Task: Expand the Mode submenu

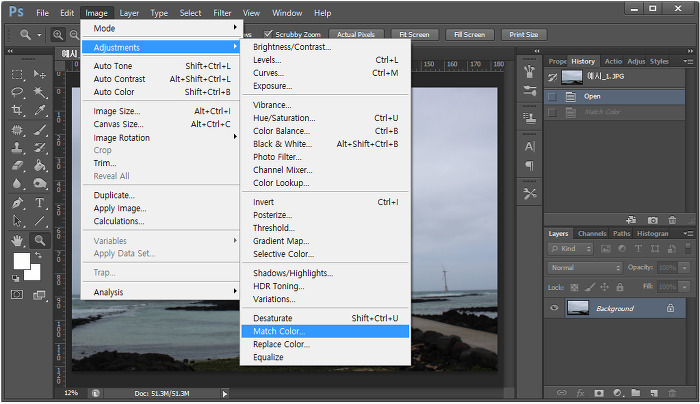Action: click(162, 28)
